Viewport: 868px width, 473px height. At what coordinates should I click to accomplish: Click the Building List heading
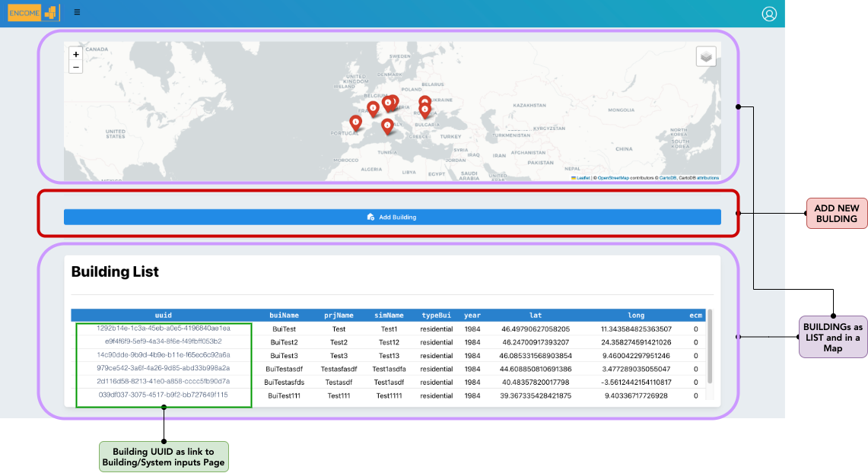pyautogui.click(x=115, y=271)
